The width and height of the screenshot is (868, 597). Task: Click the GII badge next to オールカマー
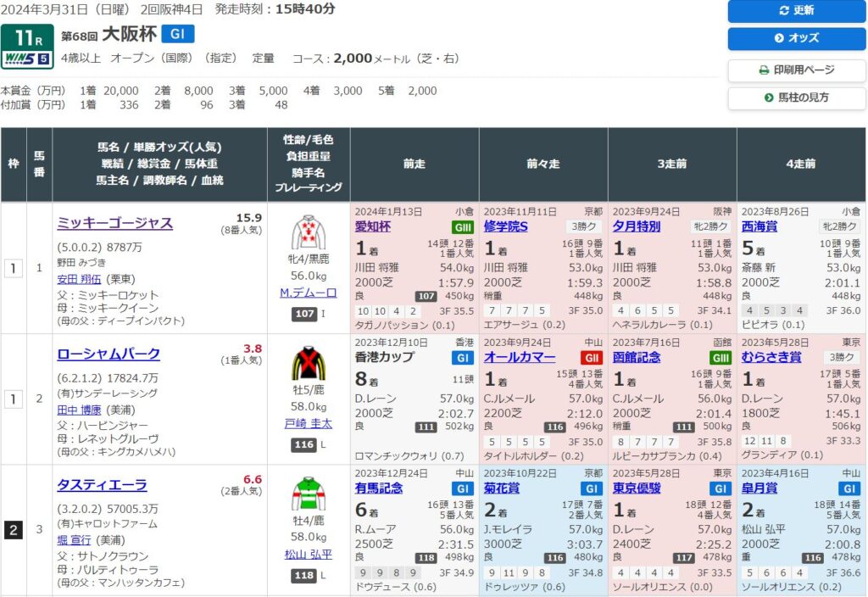[x=592, y=358]
